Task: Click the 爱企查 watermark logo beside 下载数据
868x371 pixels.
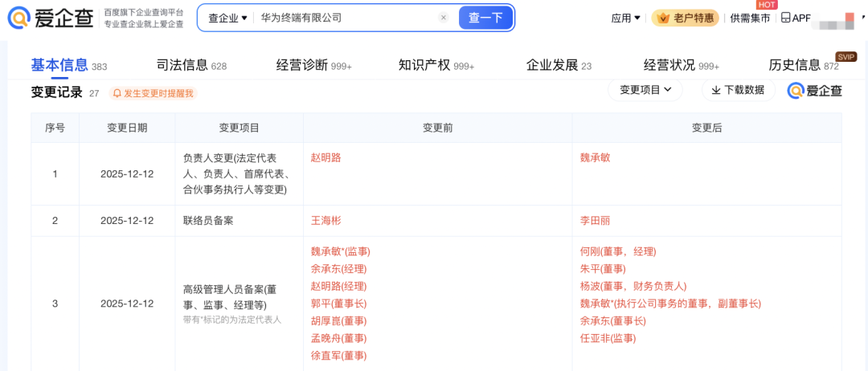Action: pyautogui.click(x=815, y=90)
